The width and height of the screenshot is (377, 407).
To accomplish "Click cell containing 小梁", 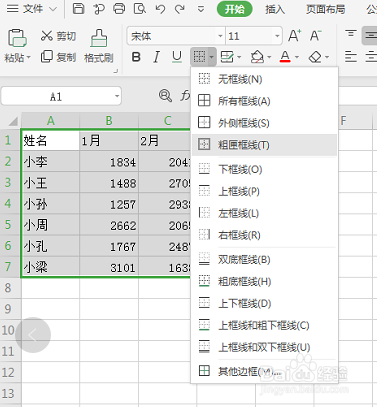I will coord(50,267).
